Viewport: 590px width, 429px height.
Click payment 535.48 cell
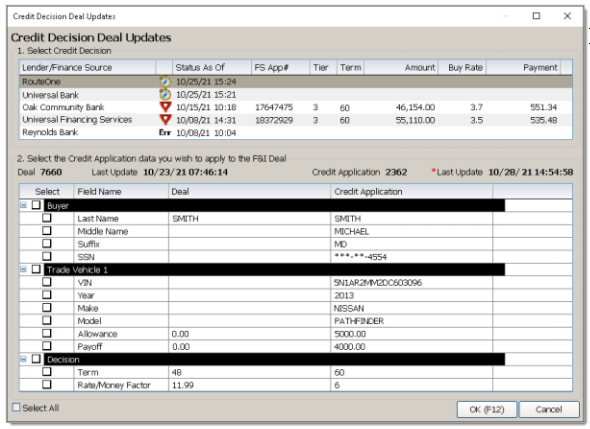tap(543, 120)
